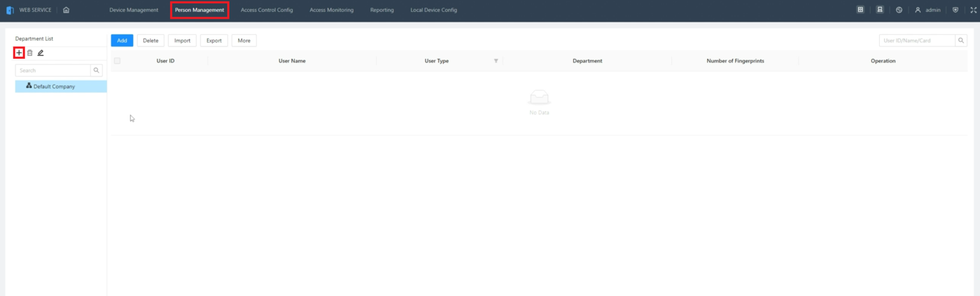Click the globe language icon
This screenshot has height=296, width=980.
[899, 10]
